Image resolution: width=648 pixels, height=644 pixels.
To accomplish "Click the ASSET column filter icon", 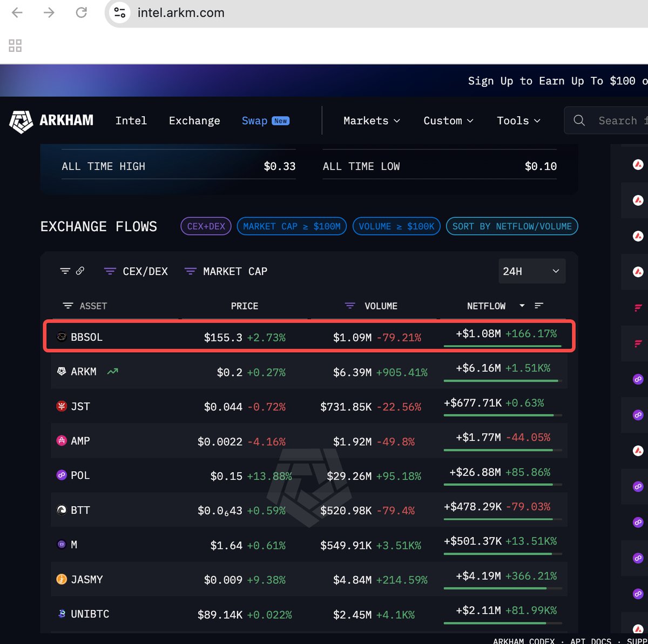I will click(x=68, y=306).
